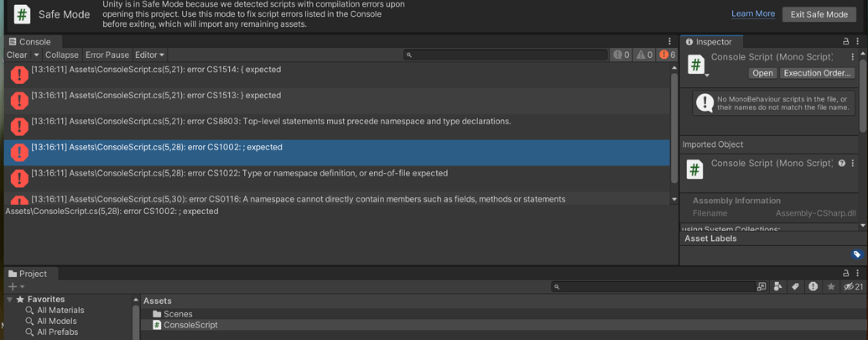Screen dimensions: 868x340
Task: Toggle warning message count filter in Console
Action: point(644,55)
